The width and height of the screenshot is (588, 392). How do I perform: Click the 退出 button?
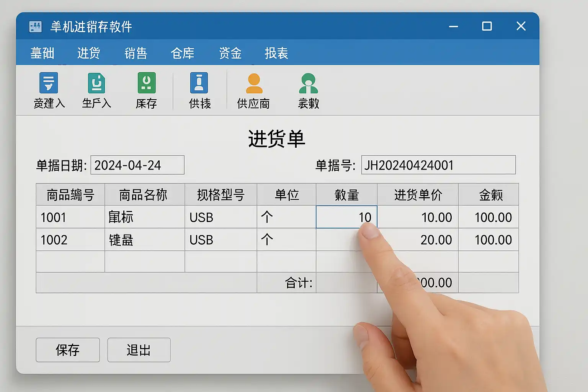click(139, 350)
